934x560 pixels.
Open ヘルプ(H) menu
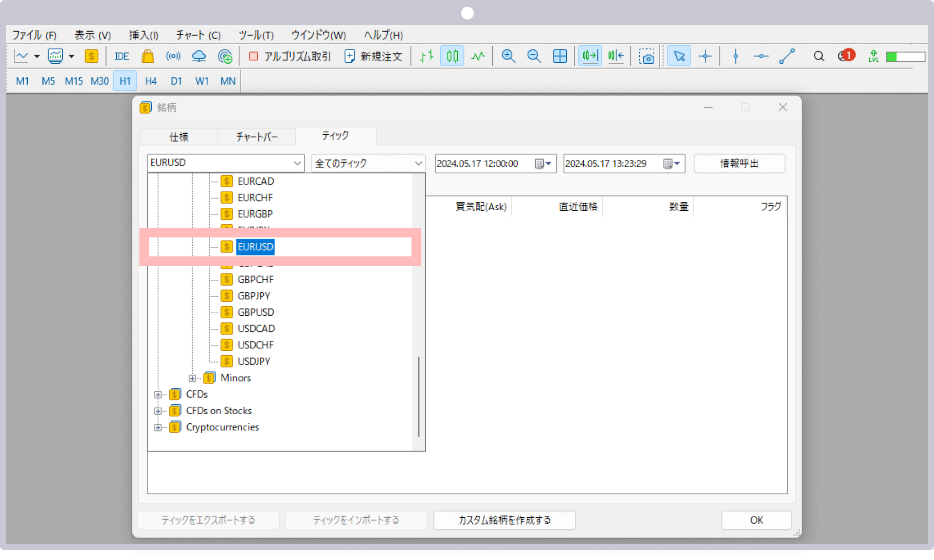click(383, 35)
